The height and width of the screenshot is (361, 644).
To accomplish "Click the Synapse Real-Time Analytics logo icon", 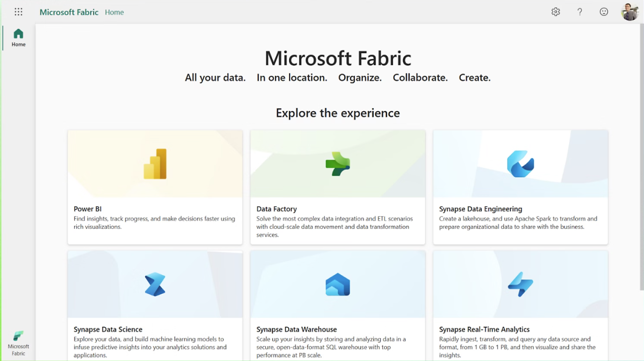I will [x=521, y=284].
